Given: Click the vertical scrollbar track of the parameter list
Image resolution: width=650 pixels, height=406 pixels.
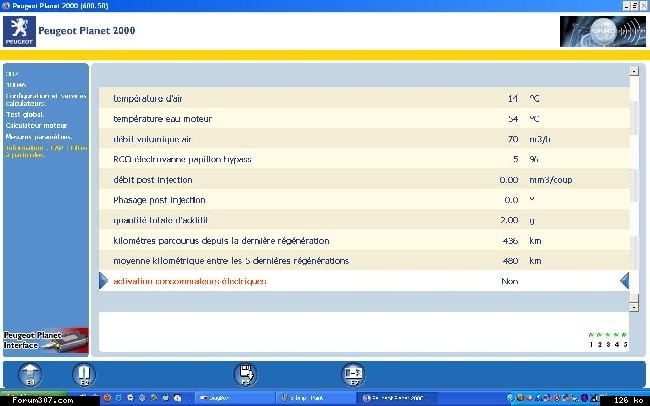Looking at the screenshot, I should pyautogui.click(x=634, y=189).
